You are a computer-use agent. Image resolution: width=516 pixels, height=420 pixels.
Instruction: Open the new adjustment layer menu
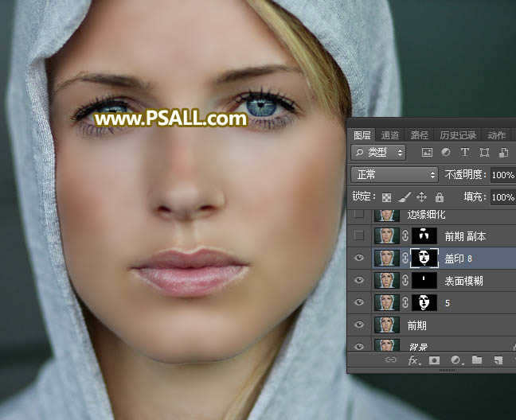pos(455,360)
